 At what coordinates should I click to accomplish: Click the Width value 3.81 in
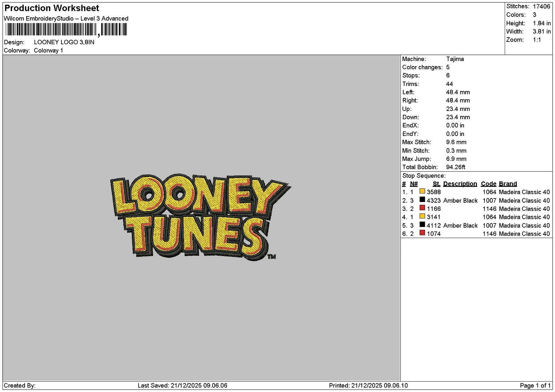tap(542, 31)
